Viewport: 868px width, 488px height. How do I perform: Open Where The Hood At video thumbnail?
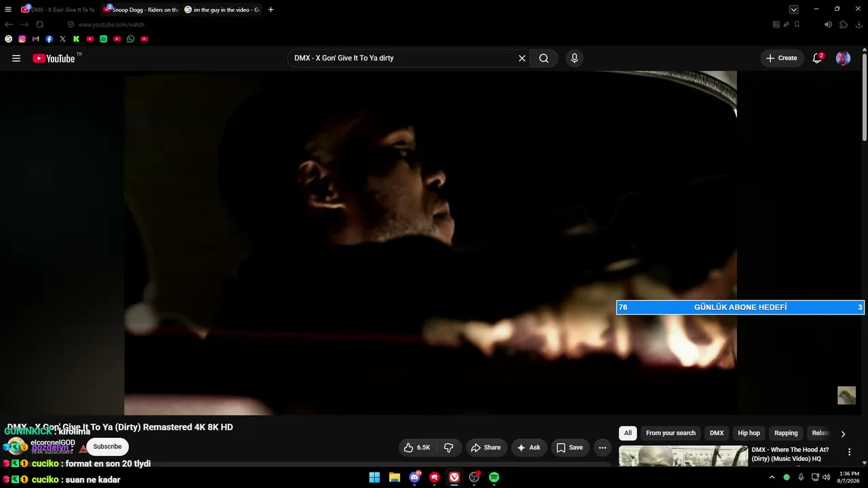(684, 456)
